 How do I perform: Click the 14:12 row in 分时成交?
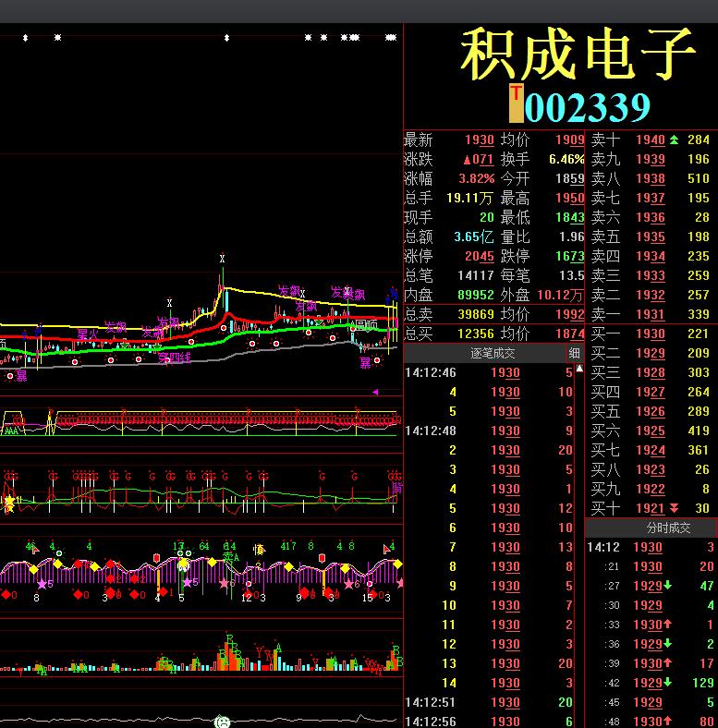coord(651,548)
